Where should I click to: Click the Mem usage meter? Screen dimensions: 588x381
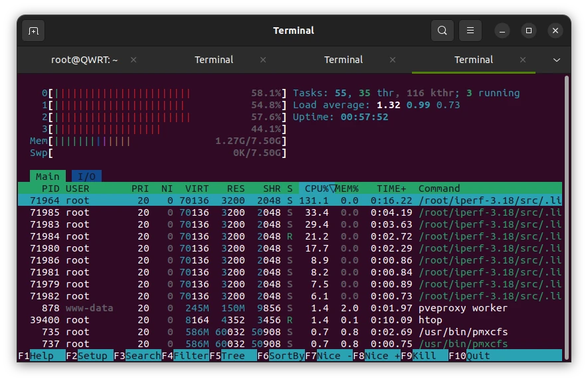click(x=158, y=141)
